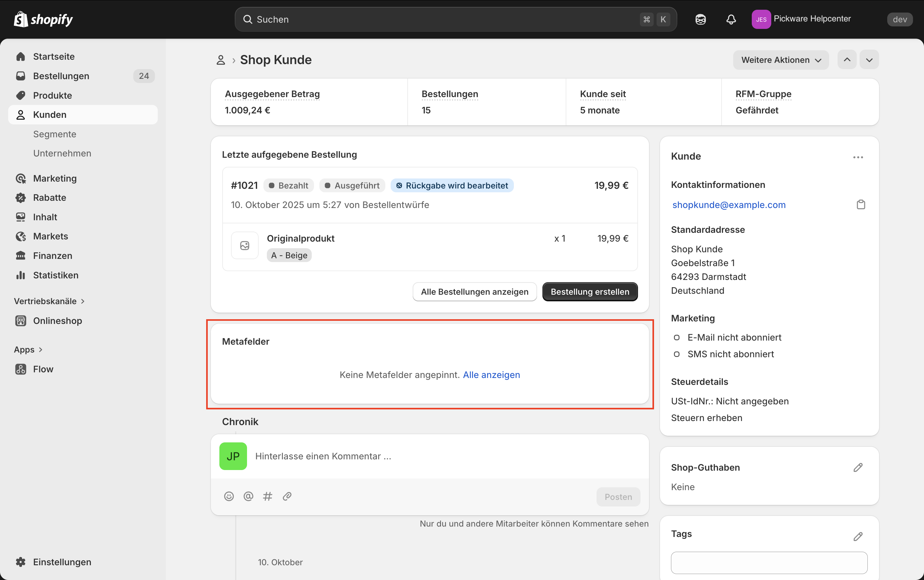
Task: Click the Alle anzeigen metafields link
Action: pos(491,375)
